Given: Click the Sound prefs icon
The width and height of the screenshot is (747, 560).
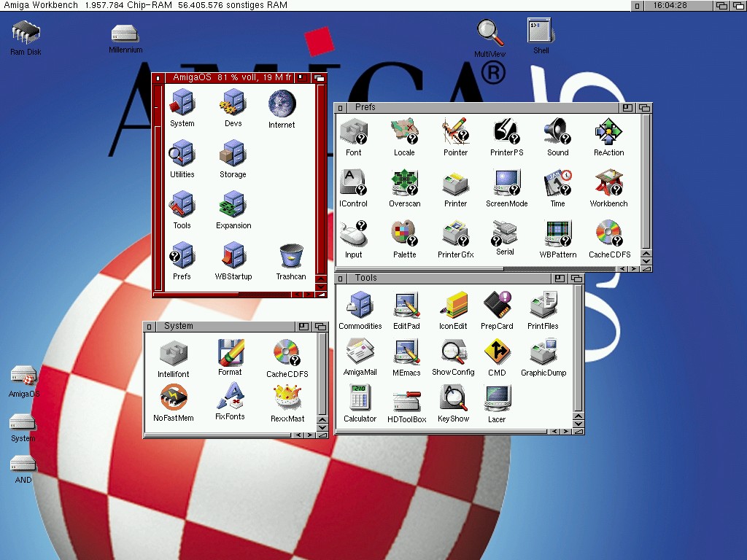Looking at the screenshot, I should (x=557, y=132).
